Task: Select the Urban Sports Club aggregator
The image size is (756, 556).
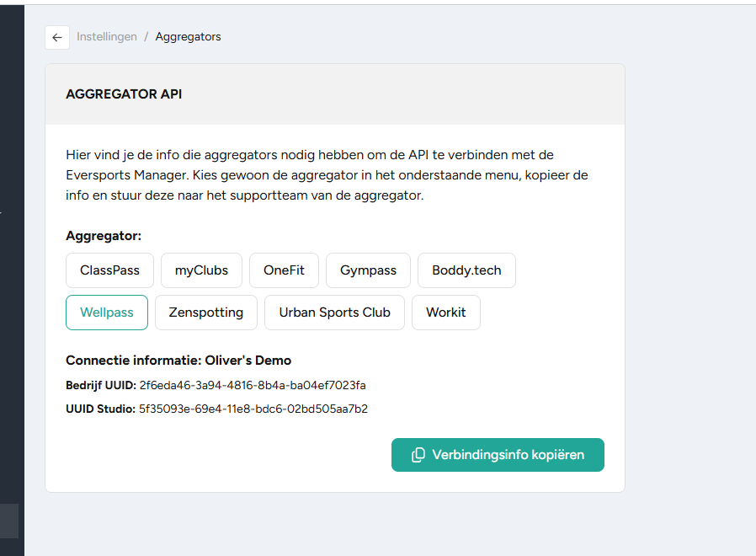Action: tap(334, 313)
